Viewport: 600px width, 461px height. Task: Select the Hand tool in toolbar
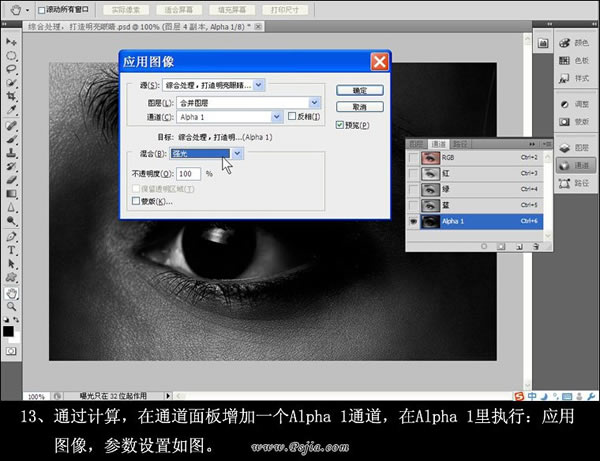(x=11, y=293)
